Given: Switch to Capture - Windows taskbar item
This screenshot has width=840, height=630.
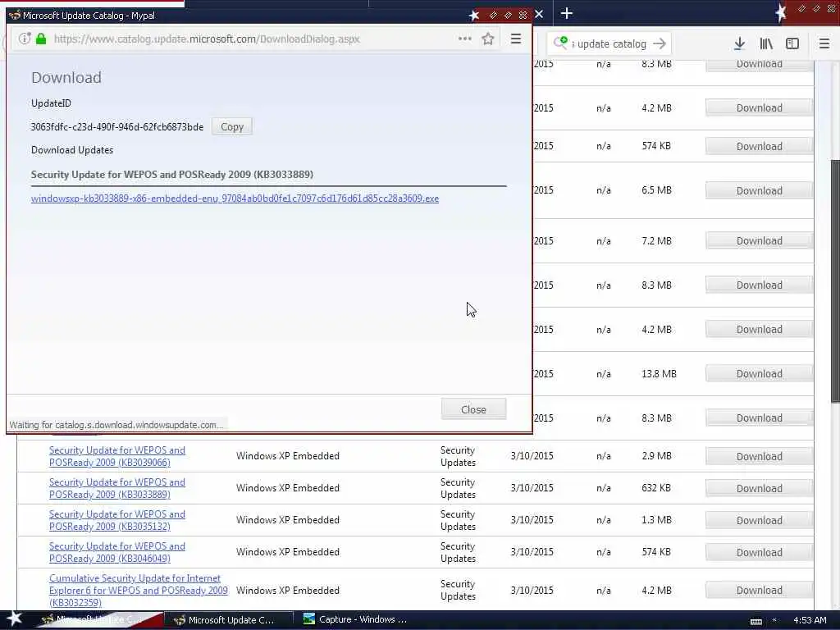Looking at the screenshot, I should click(x=356, y=620).
